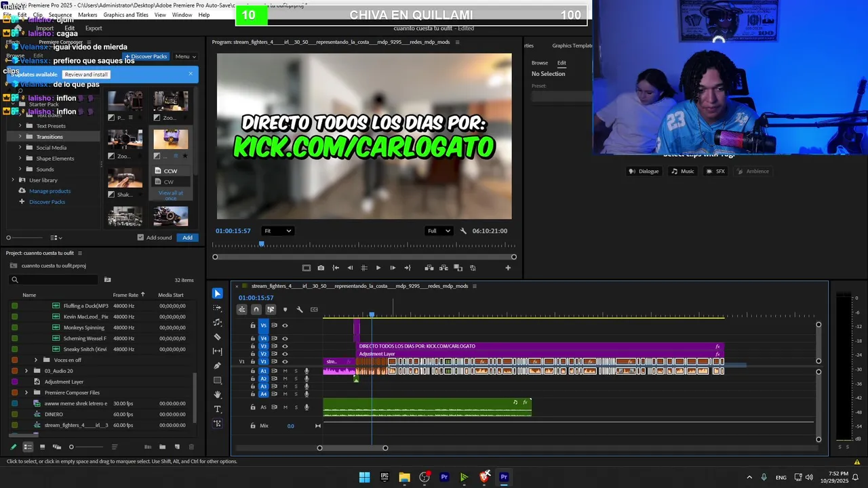
Task: Open File Explorer from the taskbar
Action: (404, 477)
